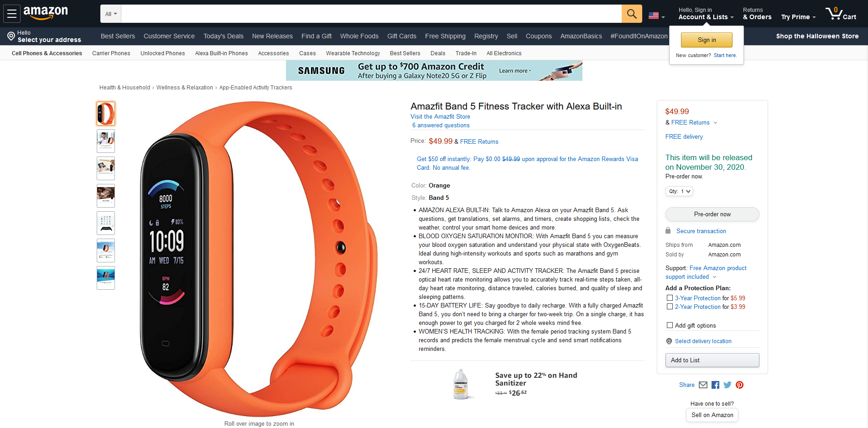Select Unlocked Phones category tab
868x428 pixels.
(163, 53)
